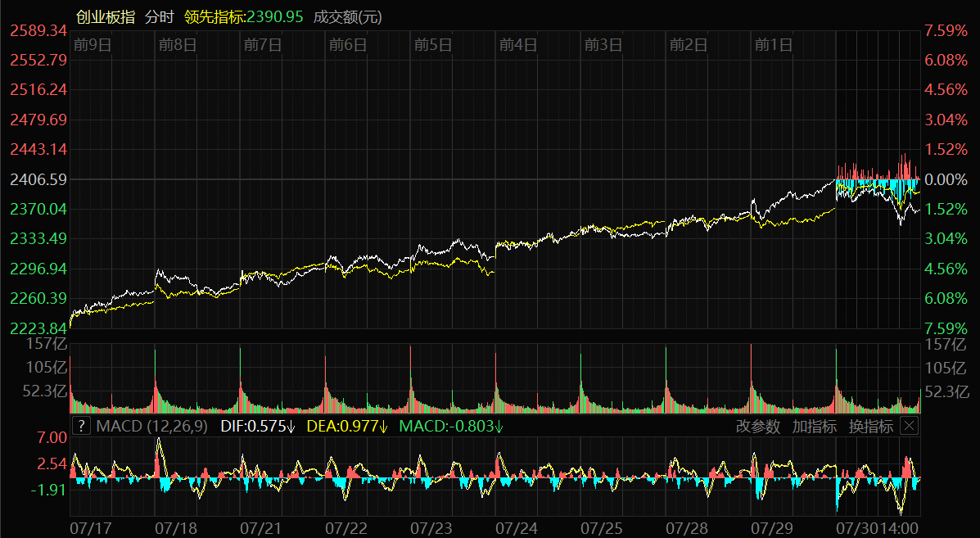The width and height of the screenshot is (980, 538).
Task: Click 换指标 to switch the indicator
Action: coord(870,426)
